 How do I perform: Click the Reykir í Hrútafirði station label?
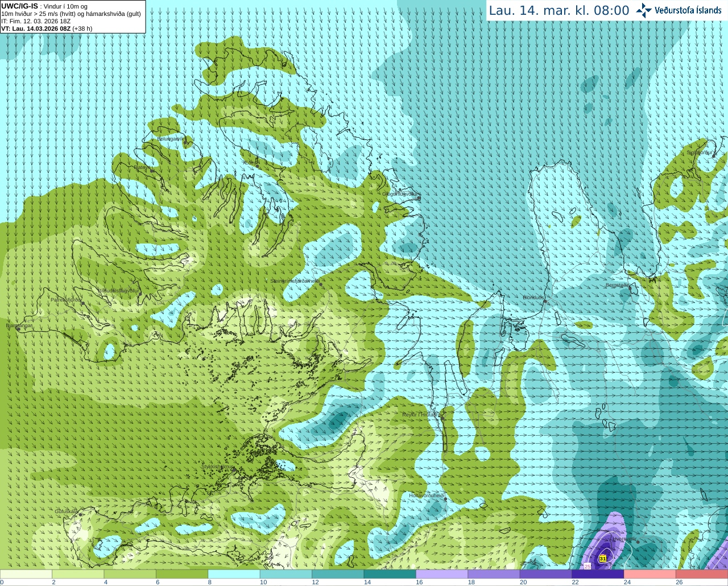tap(421, 415)
